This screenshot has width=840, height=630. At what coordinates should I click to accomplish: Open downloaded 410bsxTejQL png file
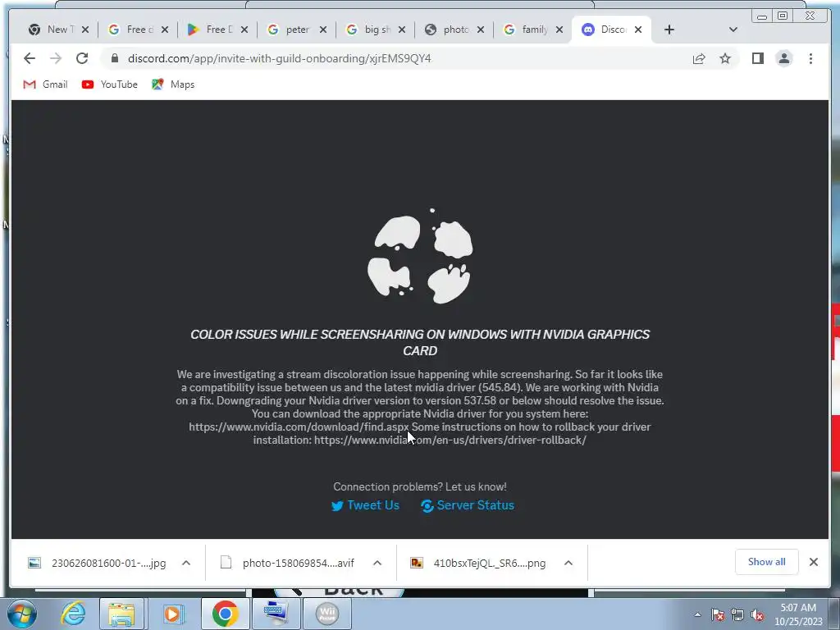pyautogui.click(x=478, y=563)
